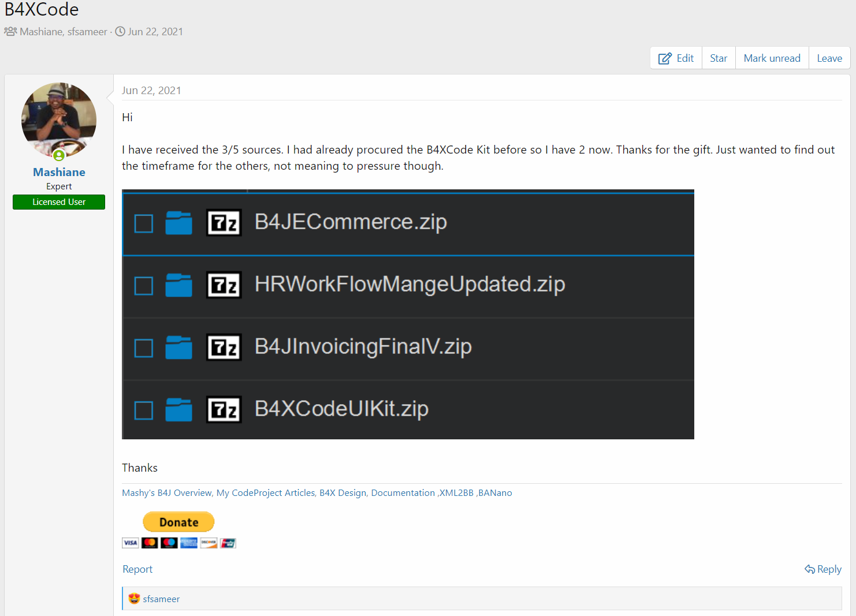Viewport: 856px width, 616px height.
Task: Click the folder icon next to B4XCodeUIKit.zip
Action: (178, 410)
